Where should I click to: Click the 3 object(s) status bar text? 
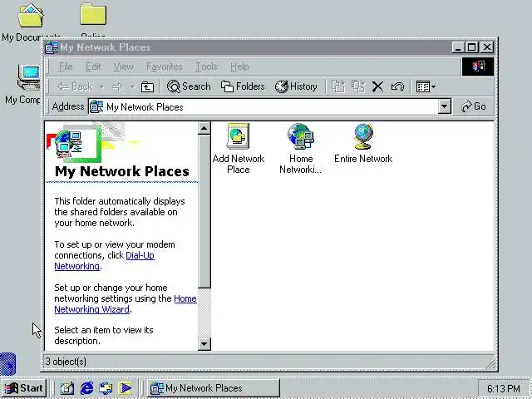[x=66, y=362]
